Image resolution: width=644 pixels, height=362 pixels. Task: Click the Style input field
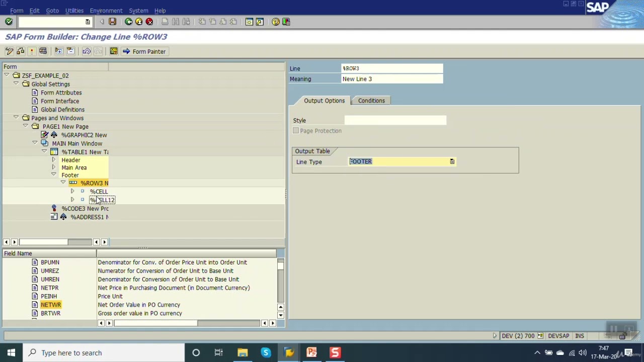click(x=395, y=120)
